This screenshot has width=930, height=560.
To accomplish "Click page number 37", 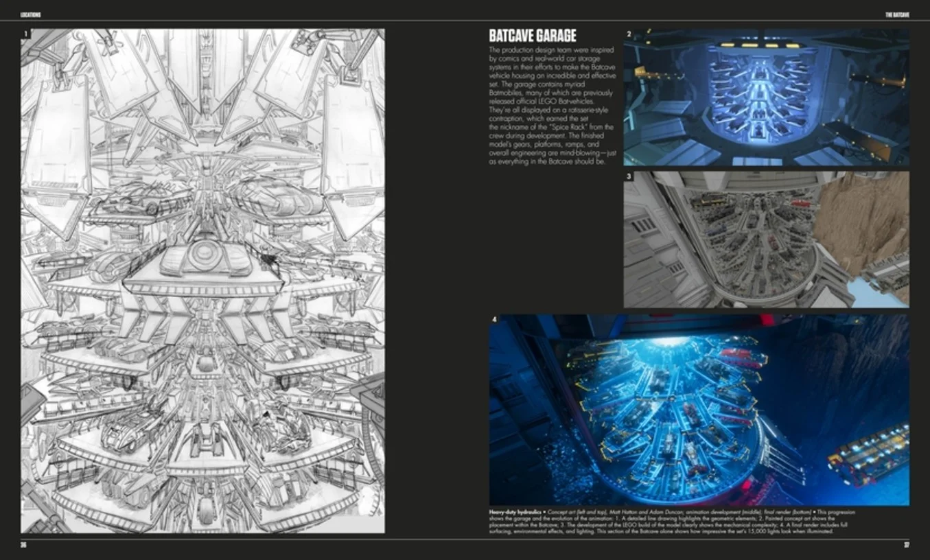I will [x=906, y=546].
